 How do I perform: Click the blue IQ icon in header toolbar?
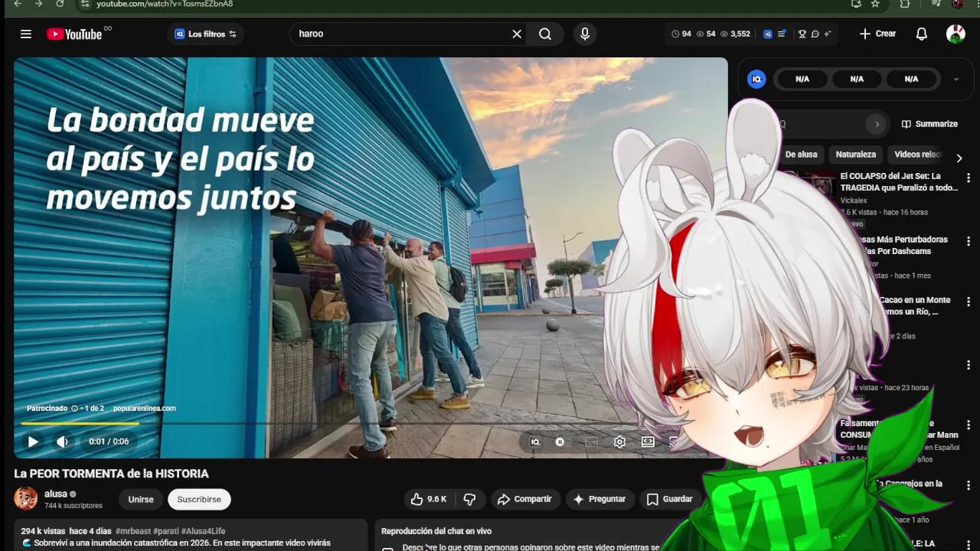[768, 34]
